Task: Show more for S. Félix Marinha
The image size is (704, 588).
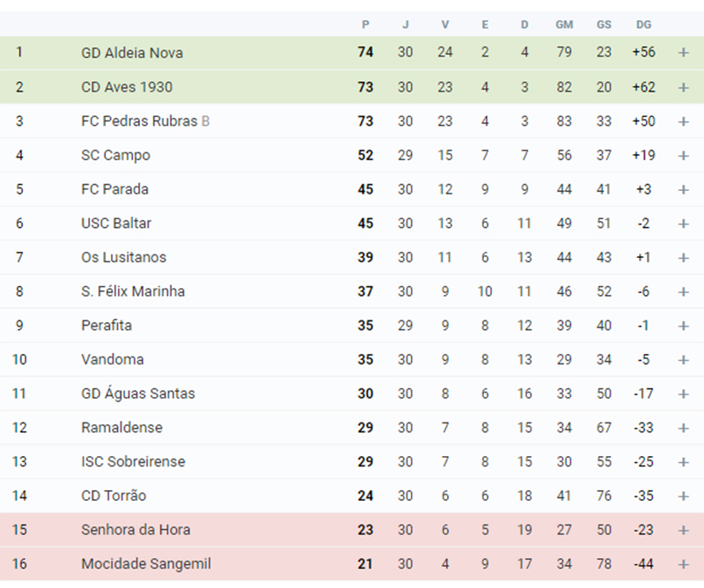Action: (683, 292)
